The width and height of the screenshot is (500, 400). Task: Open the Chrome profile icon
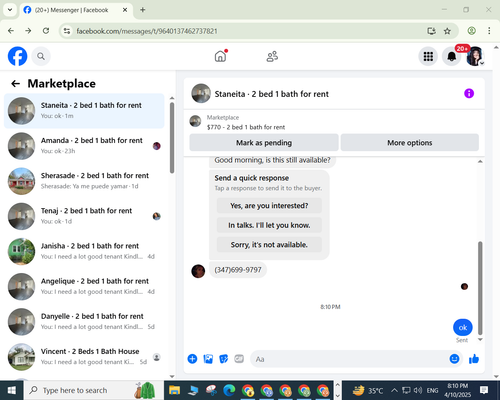coord(471,31)
